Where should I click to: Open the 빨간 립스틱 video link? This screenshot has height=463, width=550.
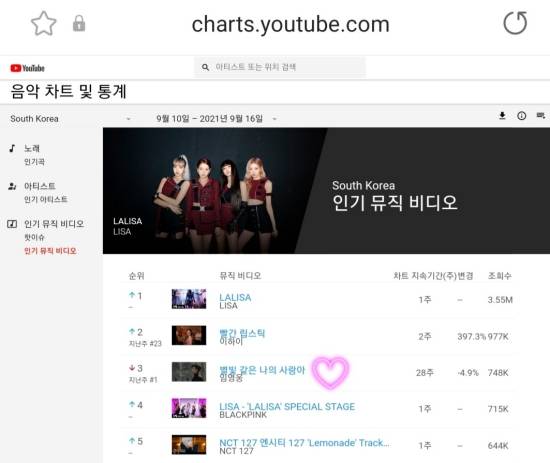pyautogui.click(x=242, y=333)
